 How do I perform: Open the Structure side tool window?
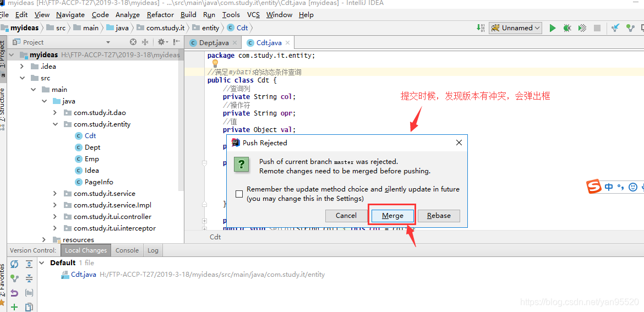(x=3, y=106)
